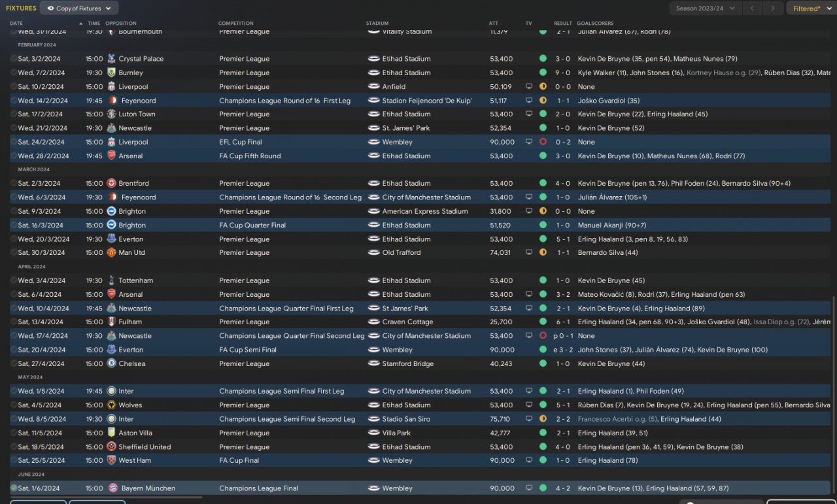Image resolution: width=837 pixels, height=504 pixels.
Task: Click the green win indicator for the 9 - 0 Burnley match
Action: coord(543,73)
